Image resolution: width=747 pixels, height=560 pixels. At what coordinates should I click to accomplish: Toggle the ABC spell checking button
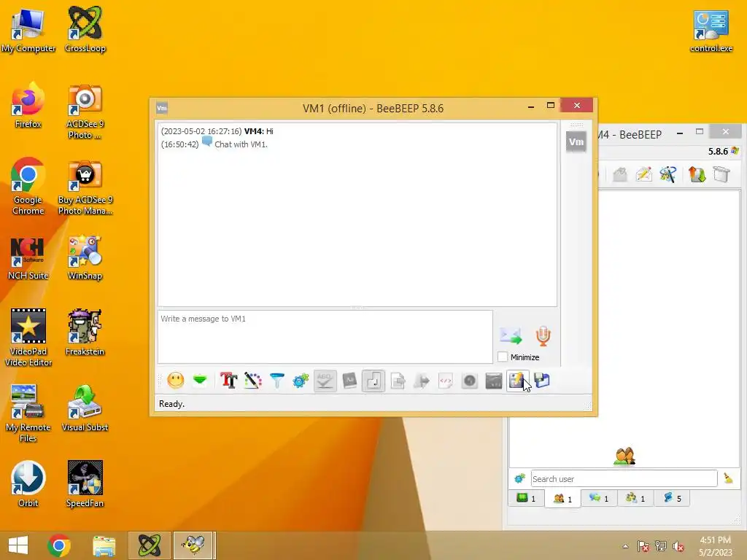pos(325,381)
